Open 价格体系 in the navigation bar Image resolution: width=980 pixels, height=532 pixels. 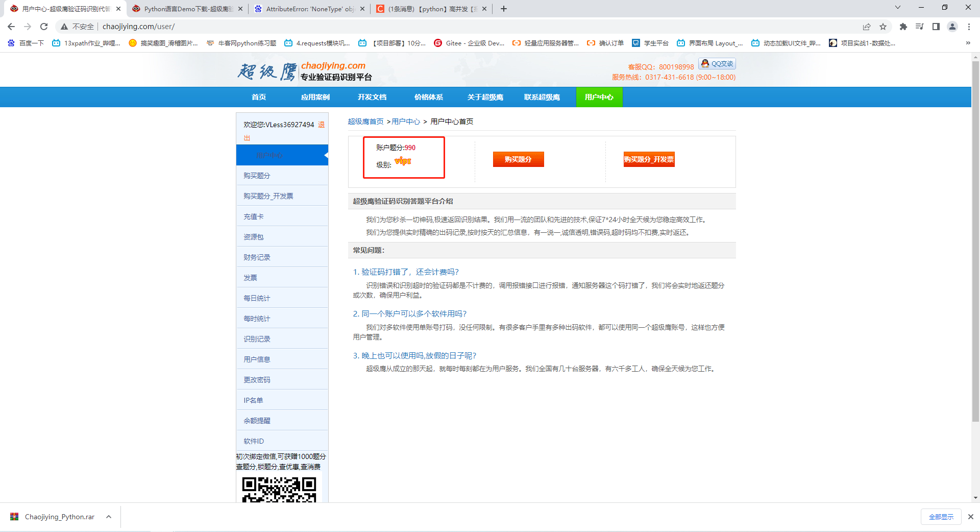click(429, 97)
